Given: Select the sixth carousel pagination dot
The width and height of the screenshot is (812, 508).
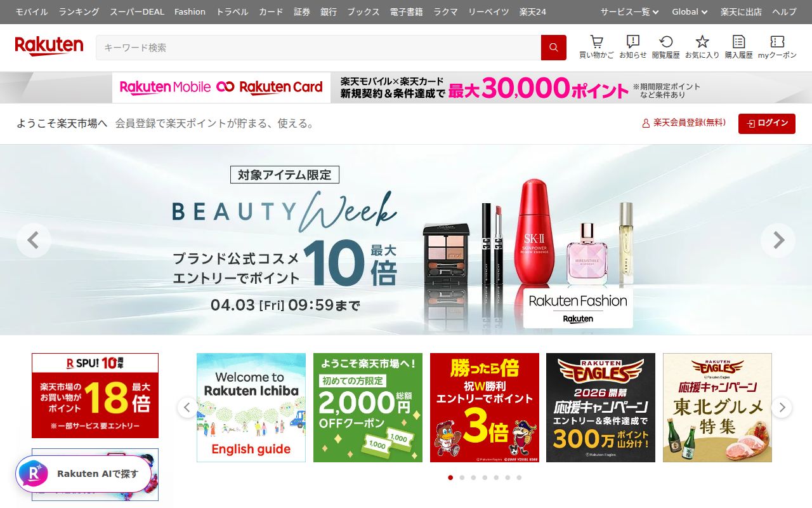Looking at the screenshot, I should (507, 478).
